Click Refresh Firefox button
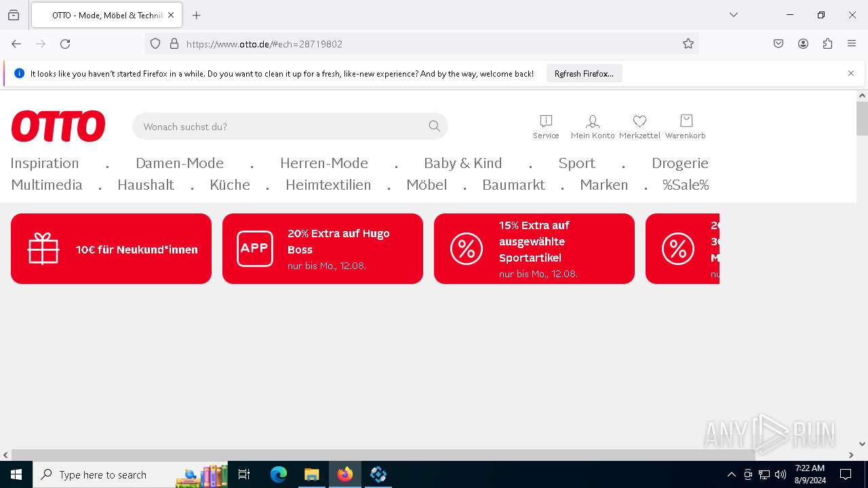The height and width of the screenshot is (488, 868). click(584, 73)
